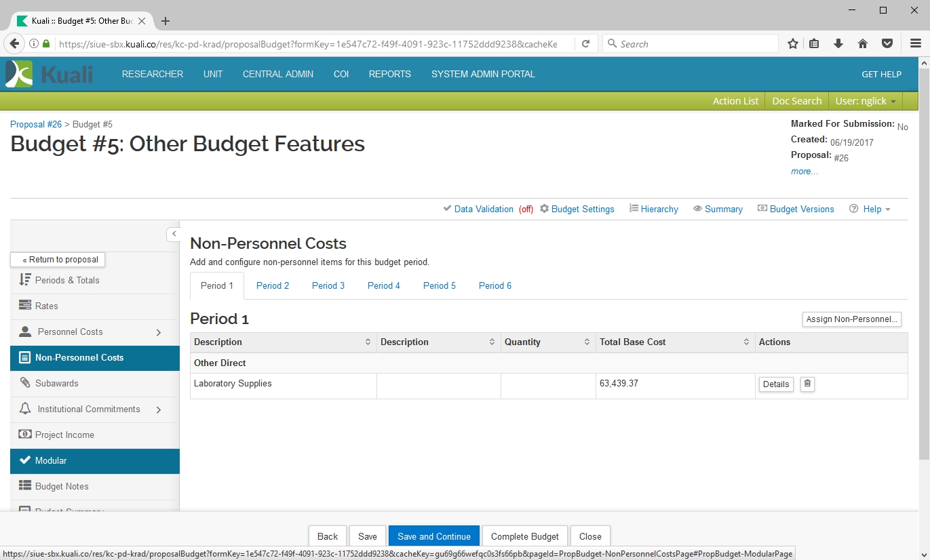Reload page with browser refresh icon
930x560 pixels.
(x=585, y=44)
